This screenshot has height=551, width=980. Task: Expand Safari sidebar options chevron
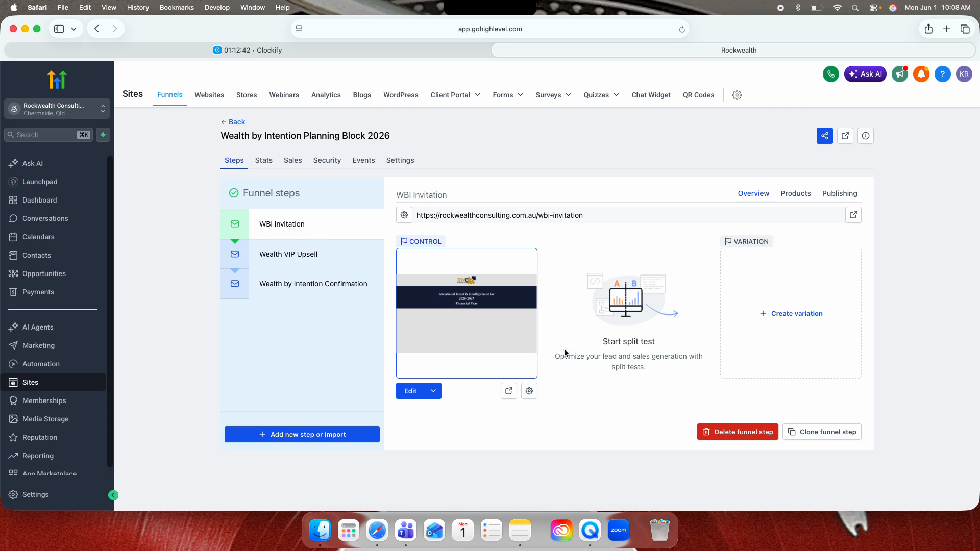click(x=74, y=29)
